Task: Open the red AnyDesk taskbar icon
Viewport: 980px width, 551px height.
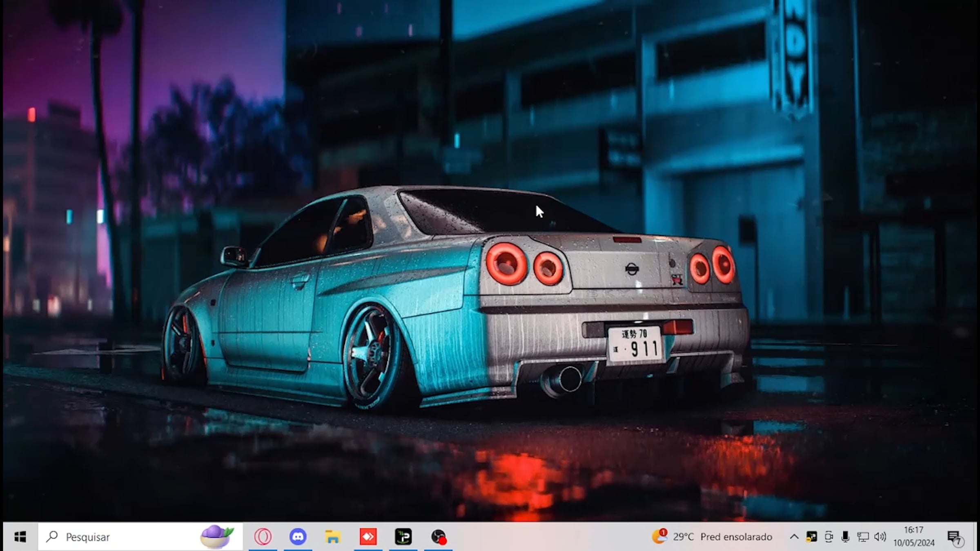Action: 368,536
